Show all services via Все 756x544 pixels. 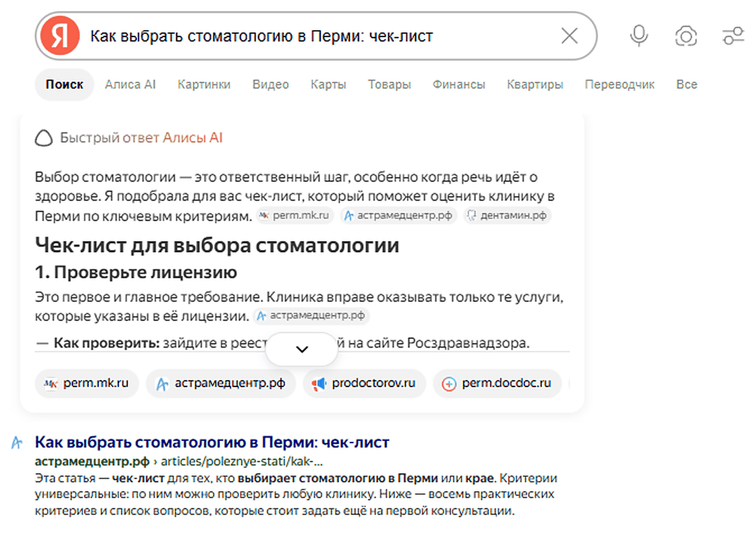686,85
